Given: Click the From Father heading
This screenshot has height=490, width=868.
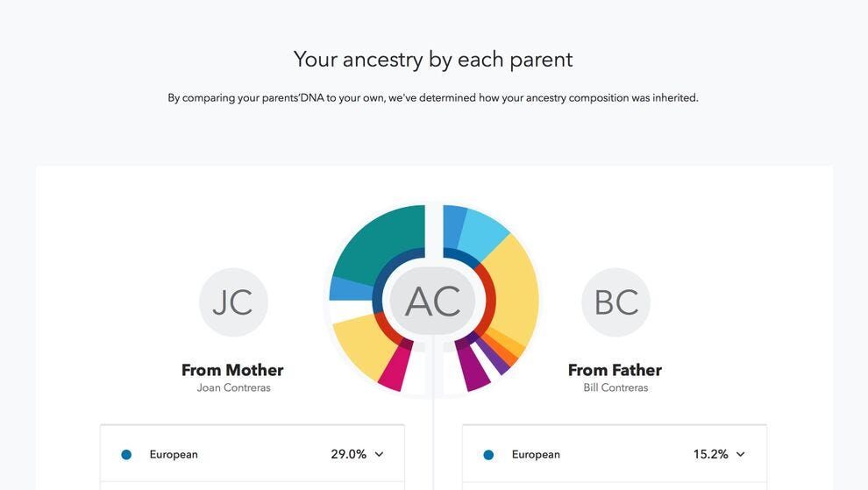Looking at the screenshot, I should [x=615, y=370].
